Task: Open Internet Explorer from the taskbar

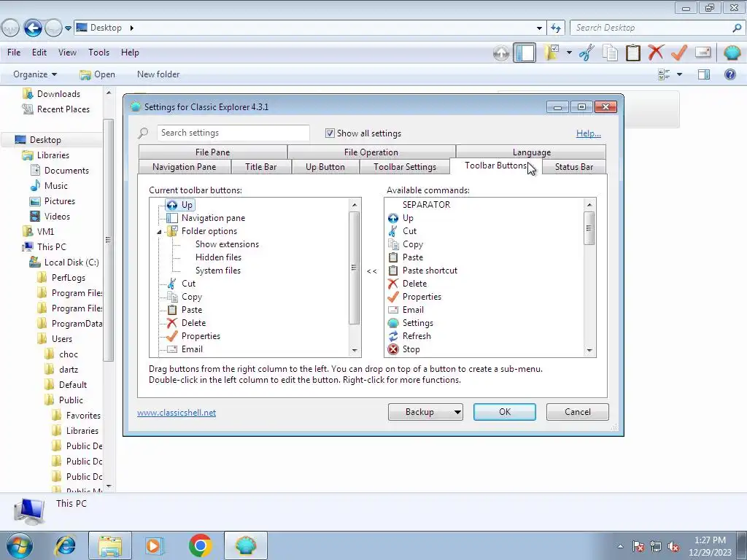Action: click(65, 545)
